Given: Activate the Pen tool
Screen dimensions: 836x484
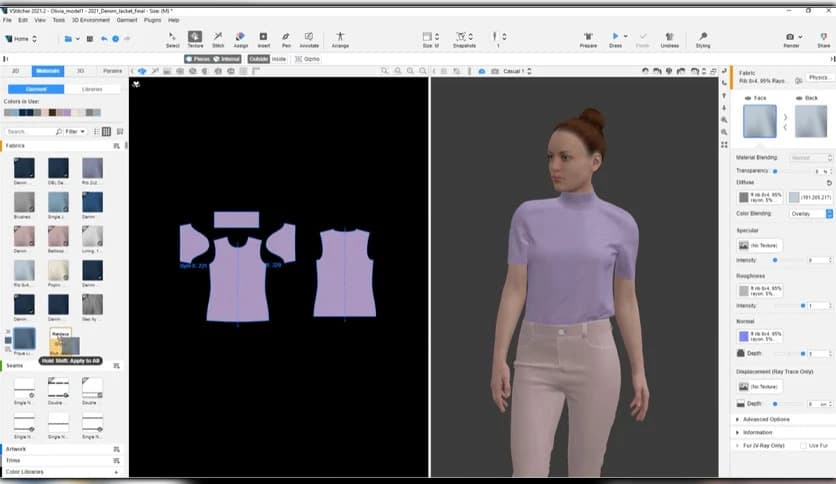Looking at the screenshot, I should (x=286, y=38).
